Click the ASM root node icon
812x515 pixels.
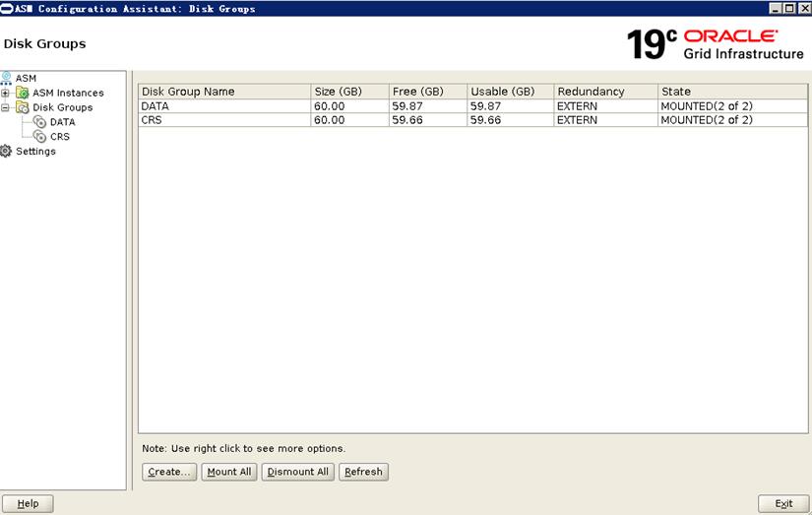[6, 78]
